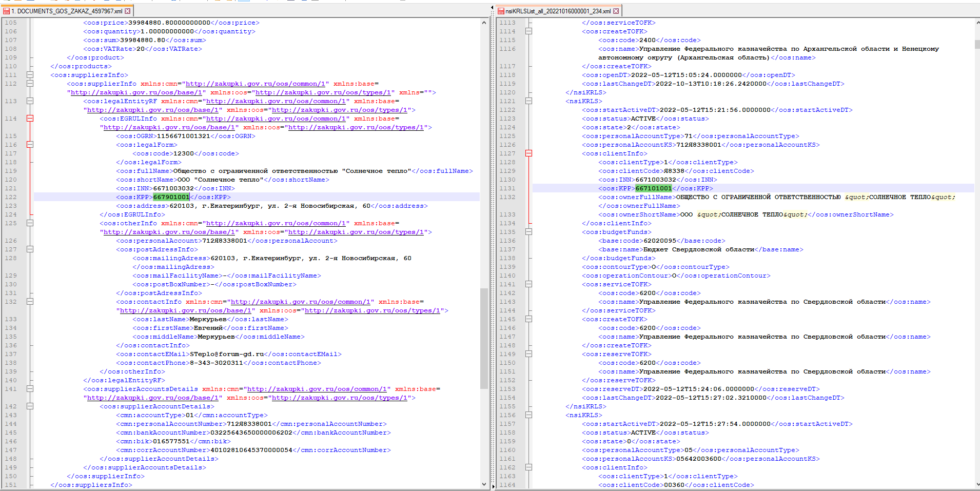Collapse the contactInfo block at line 132
The width and height of the screenshot is (980, 491).
(x=30, y=302)
